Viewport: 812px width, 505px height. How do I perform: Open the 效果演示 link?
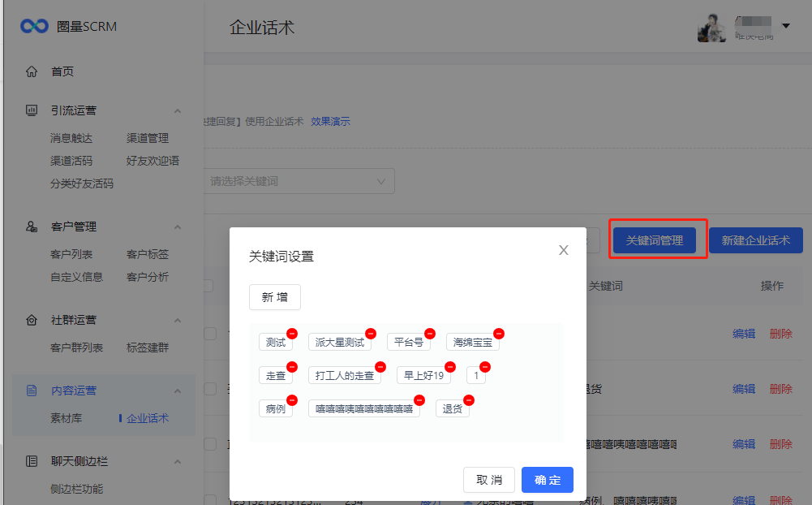coord(330,122)
